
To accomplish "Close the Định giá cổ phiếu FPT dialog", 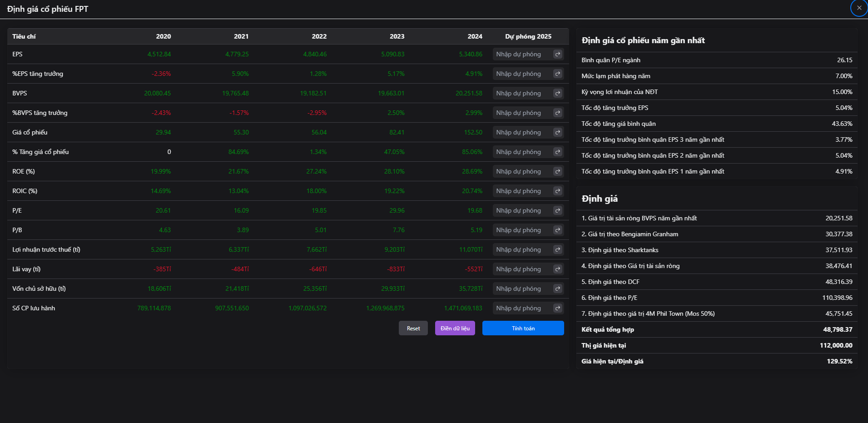I will point(859,8).
